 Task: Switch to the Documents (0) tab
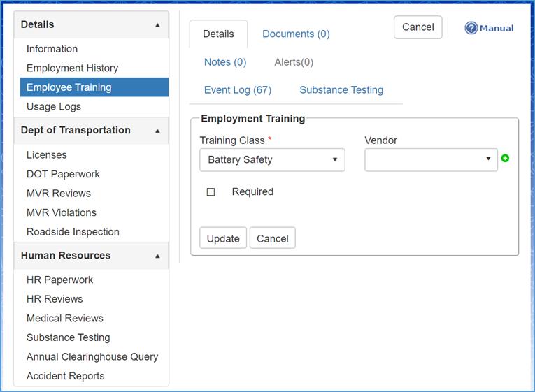tap(296, 34)
